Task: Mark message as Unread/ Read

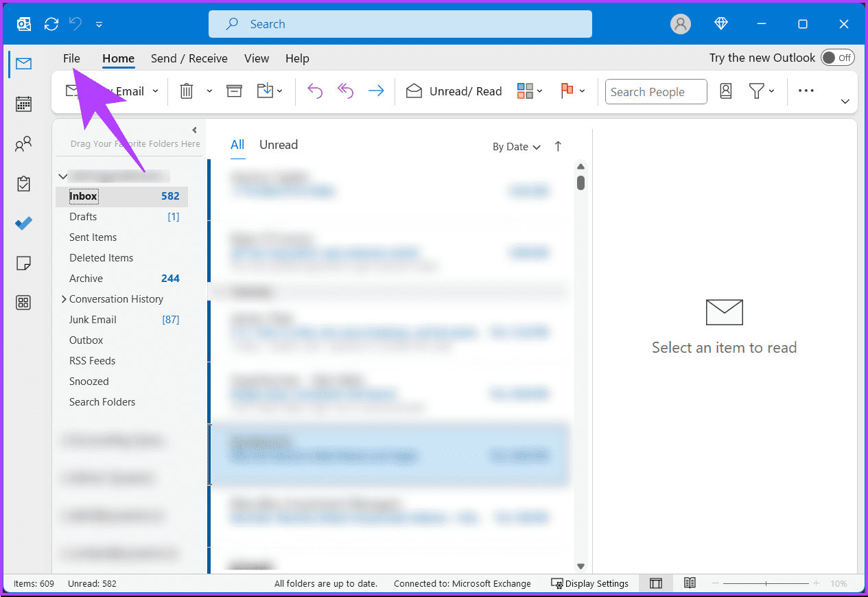Action: click(x=453, y=91)
